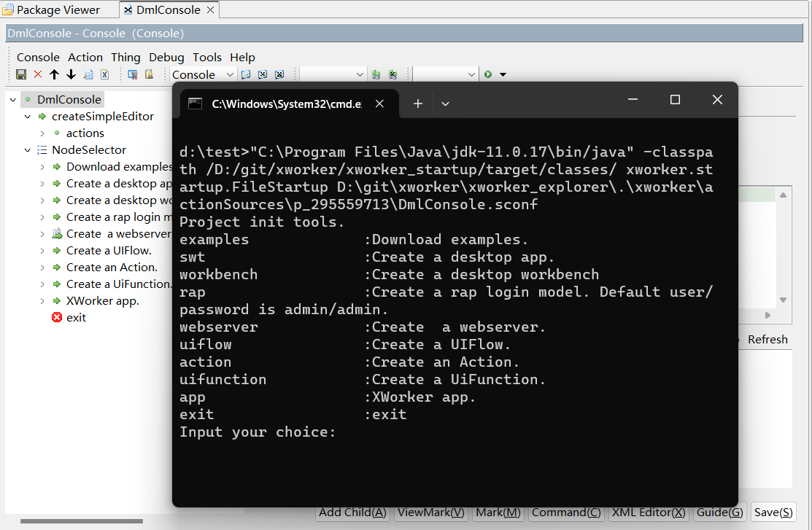The width and height of the screenshot is (812, 530).
Task: Click the webserver icon beside Create a webserver
Action: point(58,233)
